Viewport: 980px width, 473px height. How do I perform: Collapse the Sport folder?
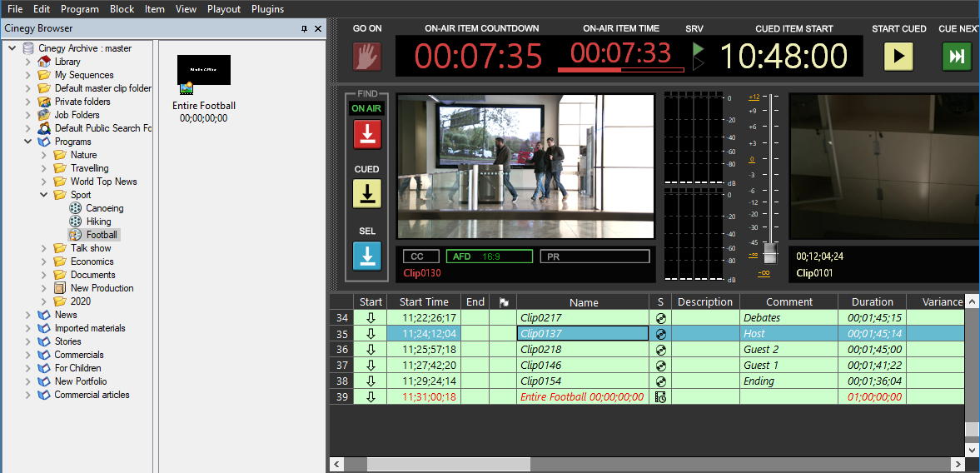[43, 195]
